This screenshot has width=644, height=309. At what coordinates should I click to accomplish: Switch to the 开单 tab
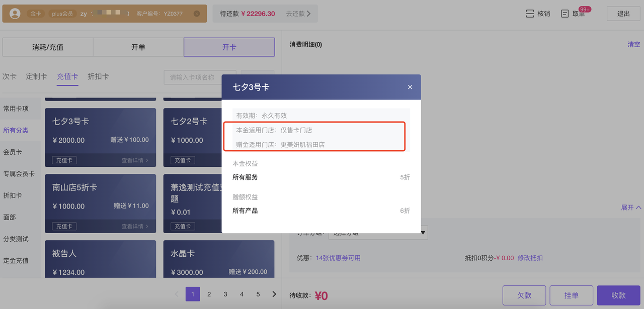pos(138,47)
